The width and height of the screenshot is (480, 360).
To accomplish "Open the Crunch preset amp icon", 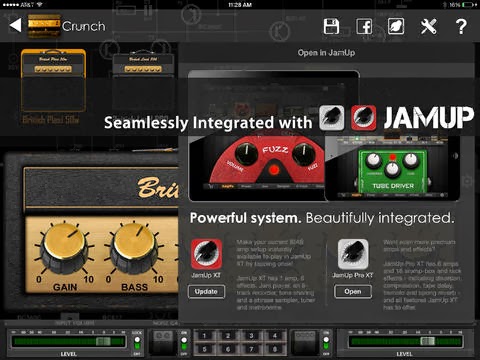I will click(44, 26).
